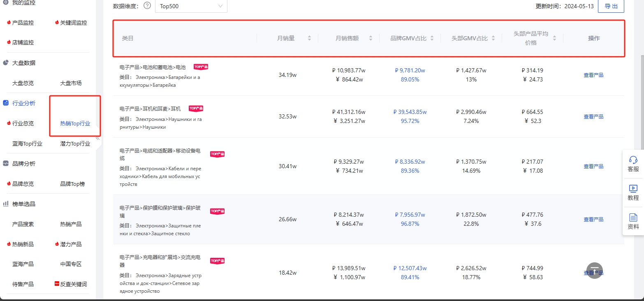Click 查看产品 for 电池 category row
Viewport: 644px width, 301px height.
pos(593,75)
